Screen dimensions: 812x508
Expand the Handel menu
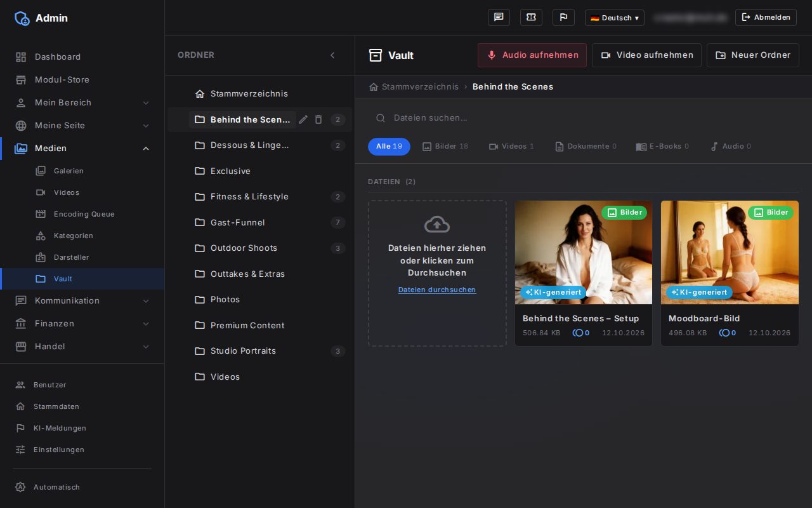[x=82, y=346]
